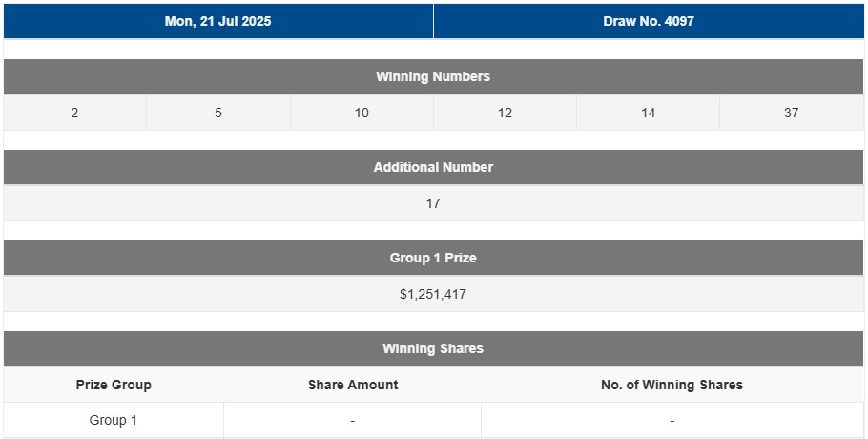The image size is (868, 439).
Task: Select winning number 10
Action: click(362, 113)
